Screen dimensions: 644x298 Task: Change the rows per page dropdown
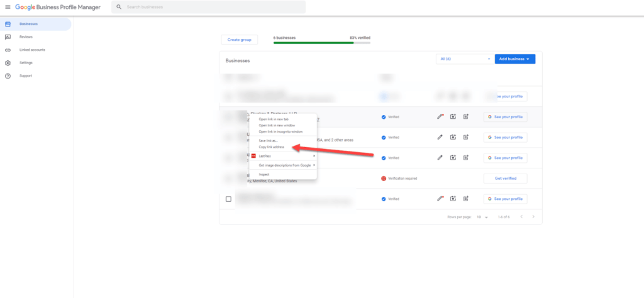pyautogui.click(x=482, y=216)
